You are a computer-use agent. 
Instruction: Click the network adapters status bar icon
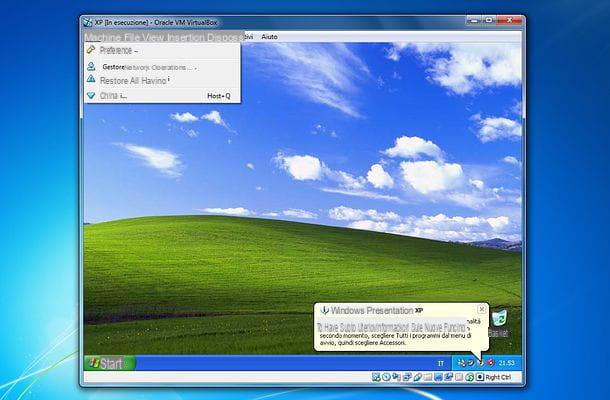tap(407, 377)
